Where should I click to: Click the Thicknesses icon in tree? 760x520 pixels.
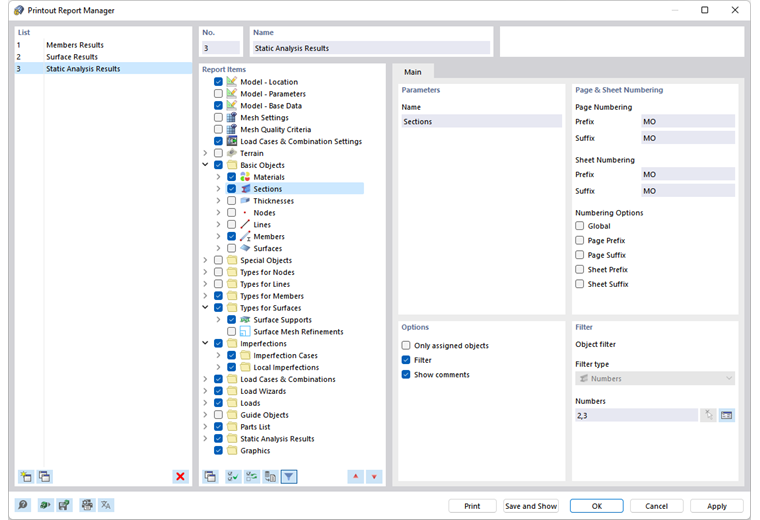tap(245, 201)
